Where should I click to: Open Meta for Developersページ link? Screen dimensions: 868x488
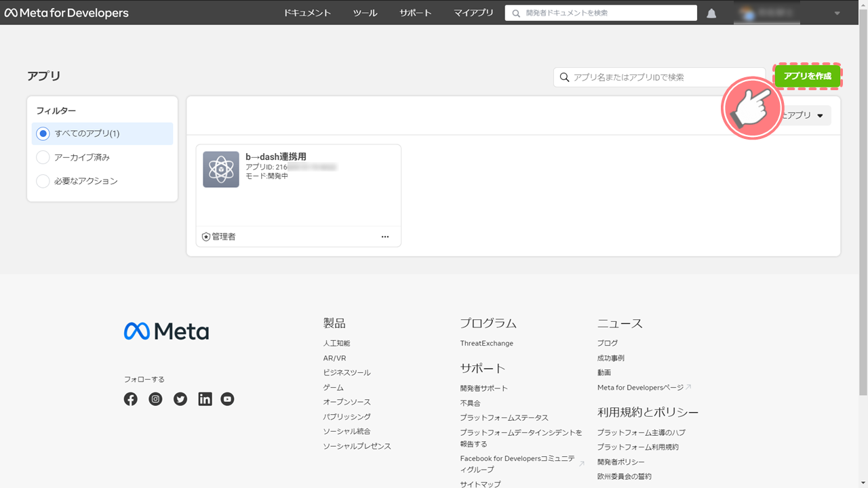[641, 388]
